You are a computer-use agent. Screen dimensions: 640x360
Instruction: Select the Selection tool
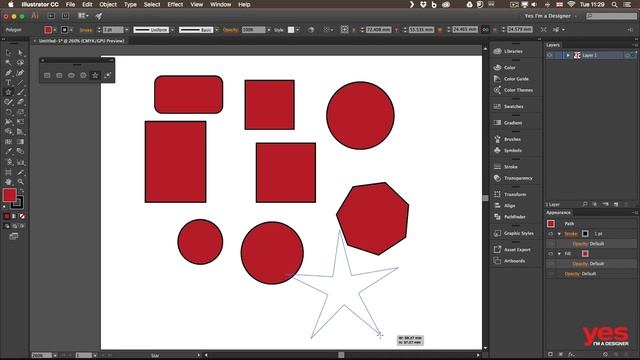pyautogui.click(x=8, y=53)
